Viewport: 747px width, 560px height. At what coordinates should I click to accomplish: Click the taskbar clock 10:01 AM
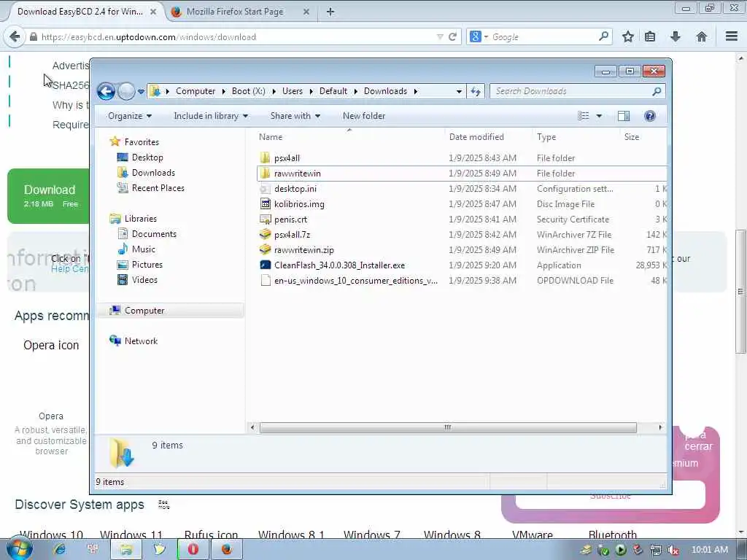pyautogui.click(x=709, y=550)
